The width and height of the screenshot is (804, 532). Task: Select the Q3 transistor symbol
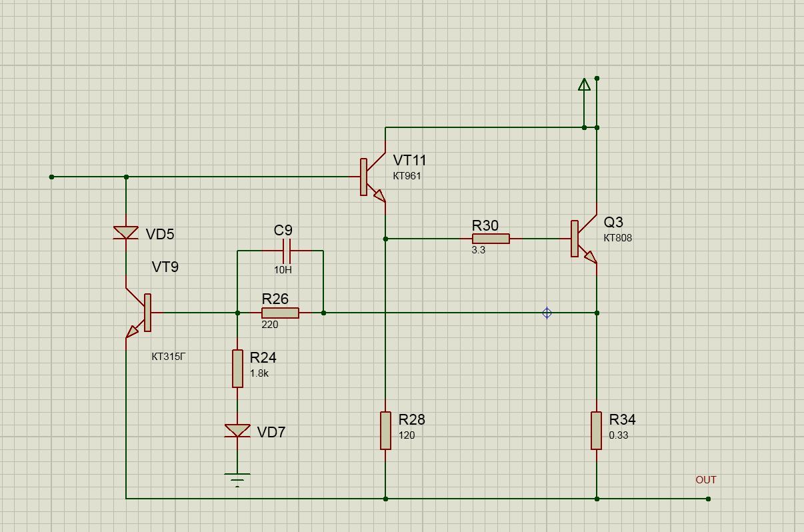[584, 239]
